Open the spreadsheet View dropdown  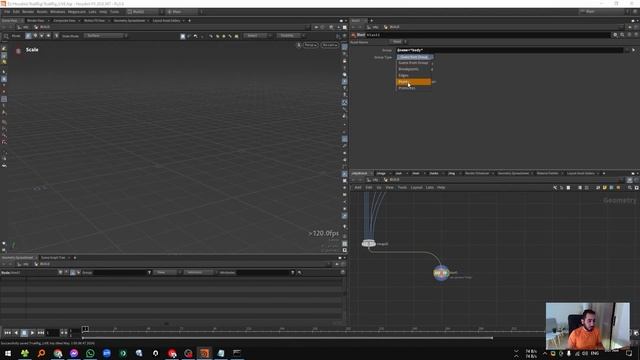click(x=166, y=272)
